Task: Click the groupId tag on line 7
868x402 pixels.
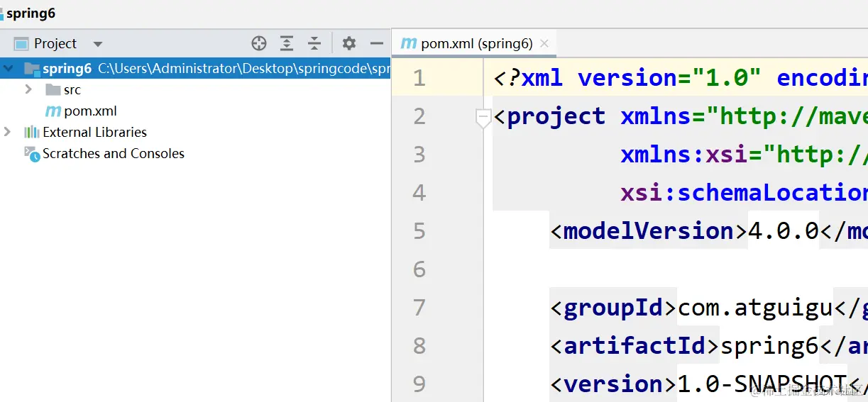Action: click(x=614, y=307)
